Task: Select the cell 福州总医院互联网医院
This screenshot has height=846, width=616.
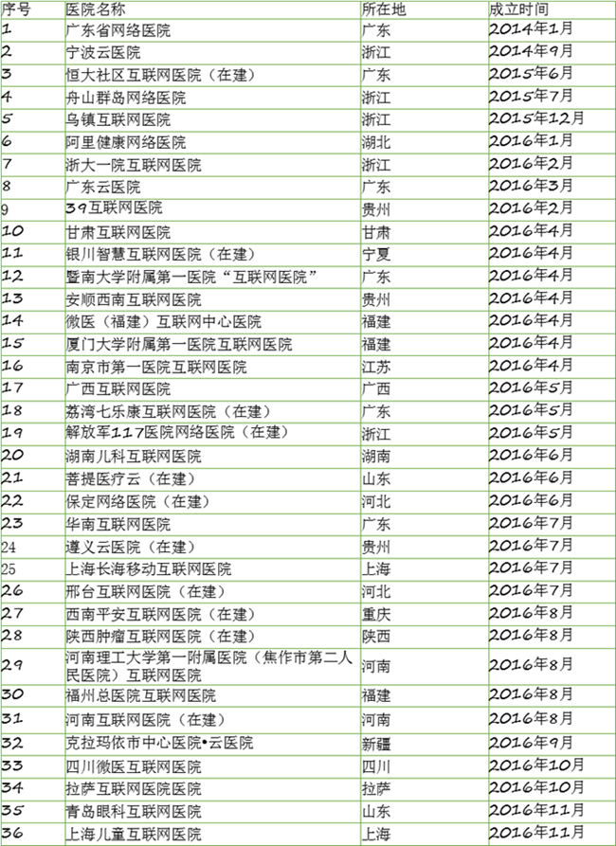Action: pos(212,696)
